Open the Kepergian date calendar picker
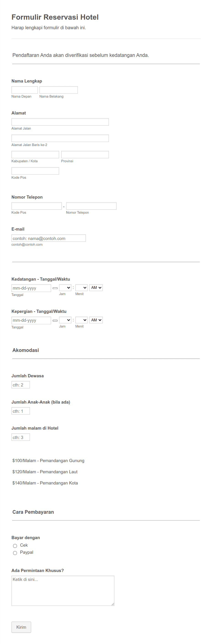The image size is (212, 644). 55,320
